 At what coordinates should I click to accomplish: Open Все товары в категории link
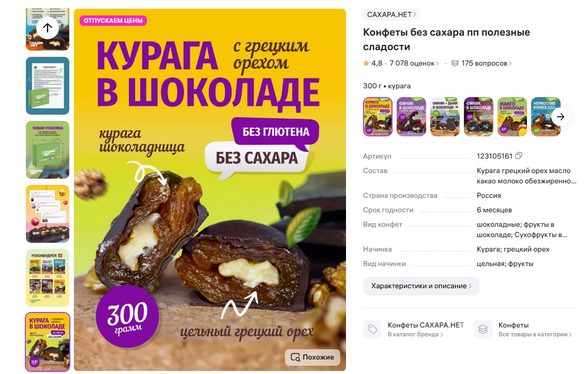pyautogui.click(x=535, y=334)
